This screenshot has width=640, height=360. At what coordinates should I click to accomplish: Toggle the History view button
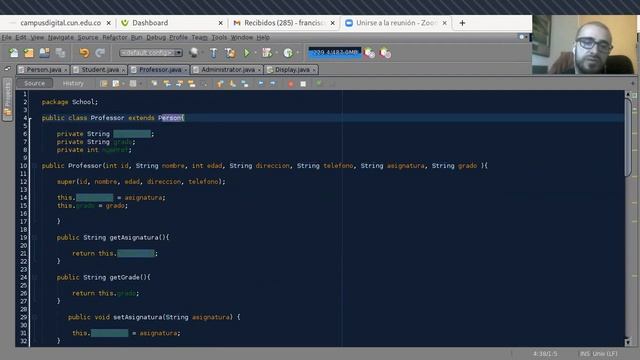tap(73, 83)
